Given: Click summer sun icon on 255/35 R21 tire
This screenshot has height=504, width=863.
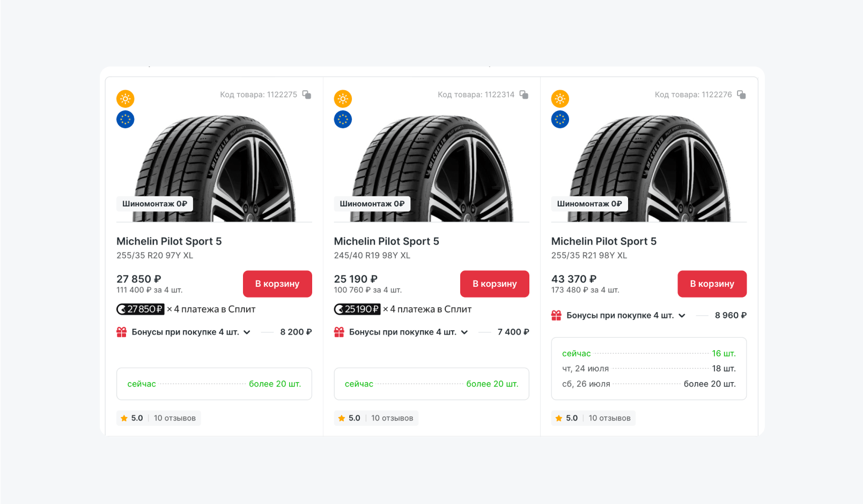Looking at the screenshot, I should coord(560,99).
